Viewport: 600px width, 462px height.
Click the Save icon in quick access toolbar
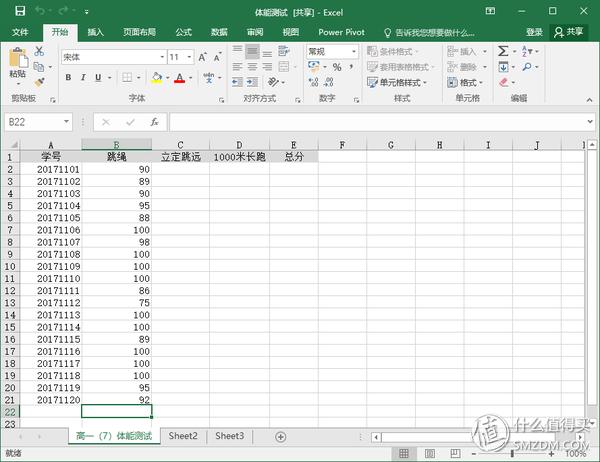click(x=19, y=11)
